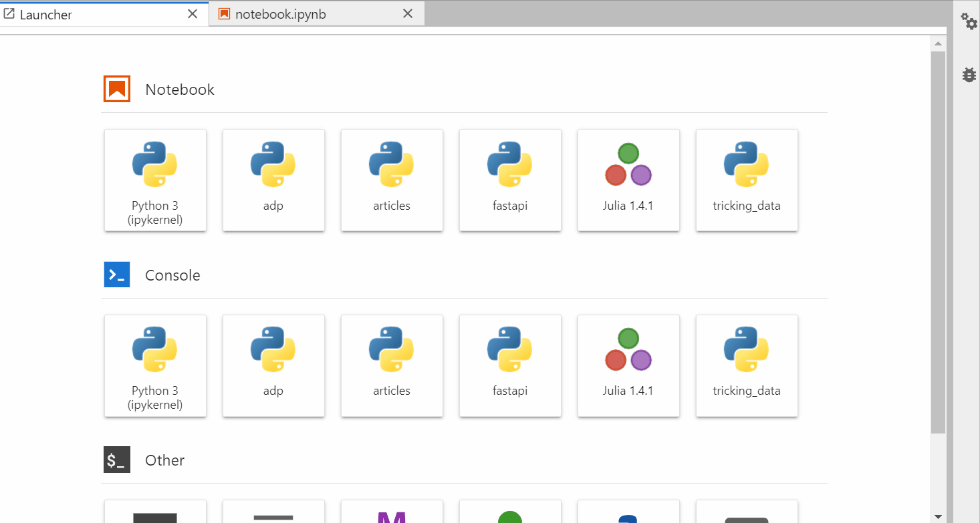Click the launcher vertical scrollbar thumb

point(938,242)
